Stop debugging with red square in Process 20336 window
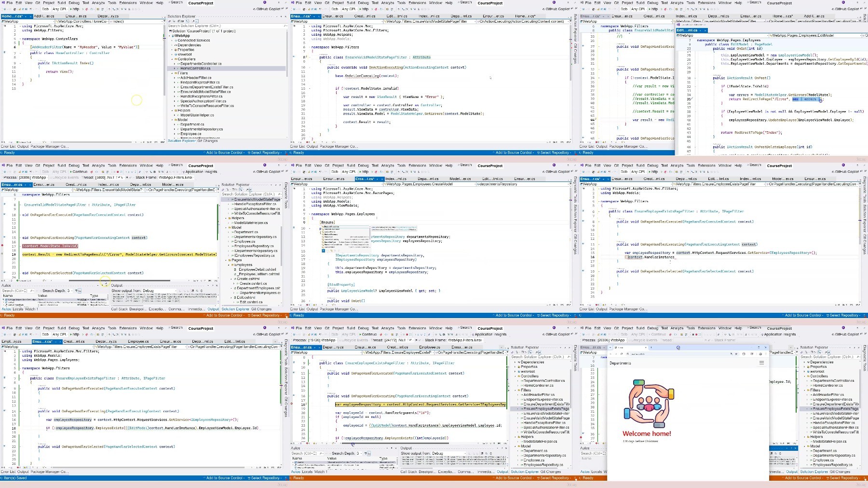This screenshot has height=488, width=868. click(x=696, y=334)
